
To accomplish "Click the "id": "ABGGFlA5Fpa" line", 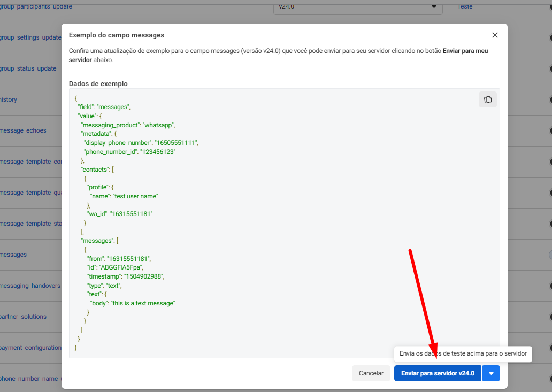I will (x=115, y=267).
